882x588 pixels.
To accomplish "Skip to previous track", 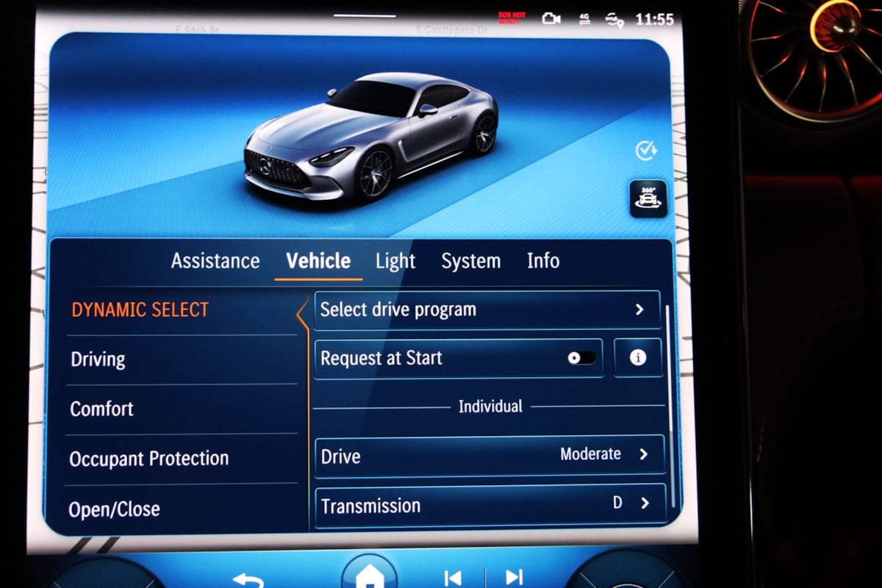I will (453, 578).
